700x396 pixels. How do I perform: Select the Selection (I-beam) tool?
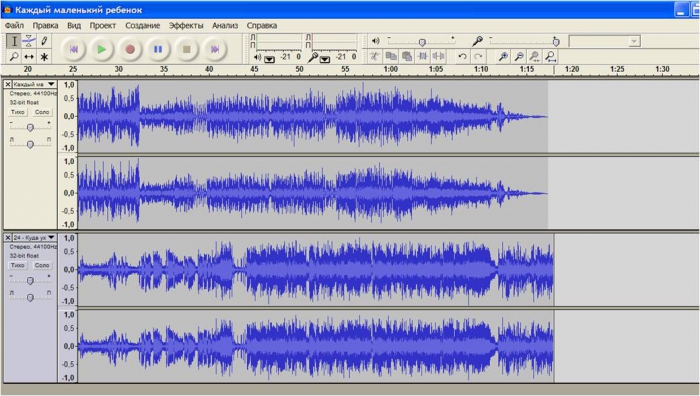[14, 41]
